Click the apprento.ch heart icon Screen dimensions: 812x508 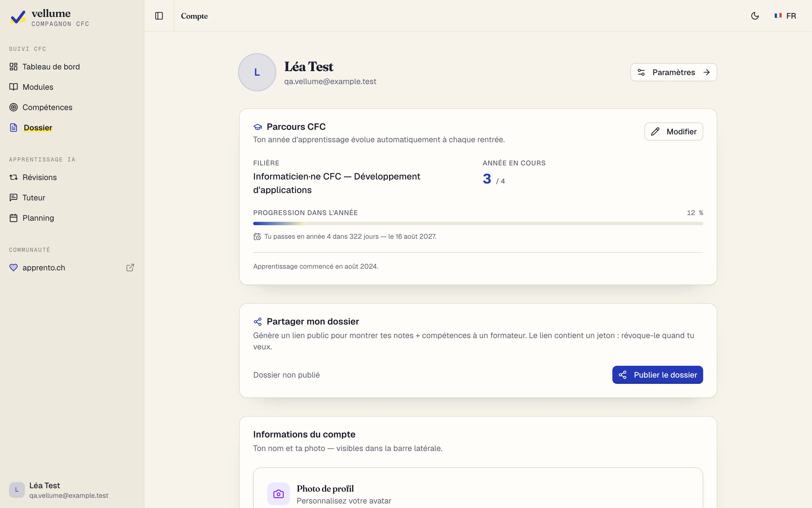[x=14, y=268]
